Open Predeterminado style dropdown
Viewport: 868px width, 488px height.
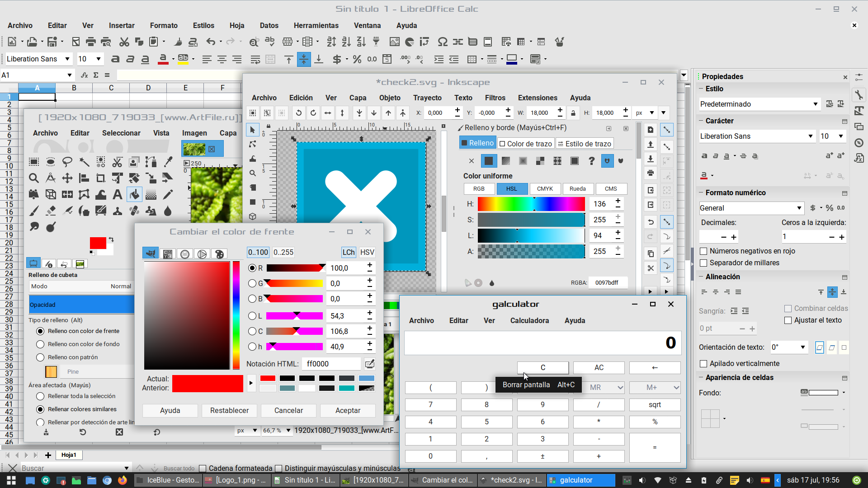pyautogui.click(x=815, y=104)
